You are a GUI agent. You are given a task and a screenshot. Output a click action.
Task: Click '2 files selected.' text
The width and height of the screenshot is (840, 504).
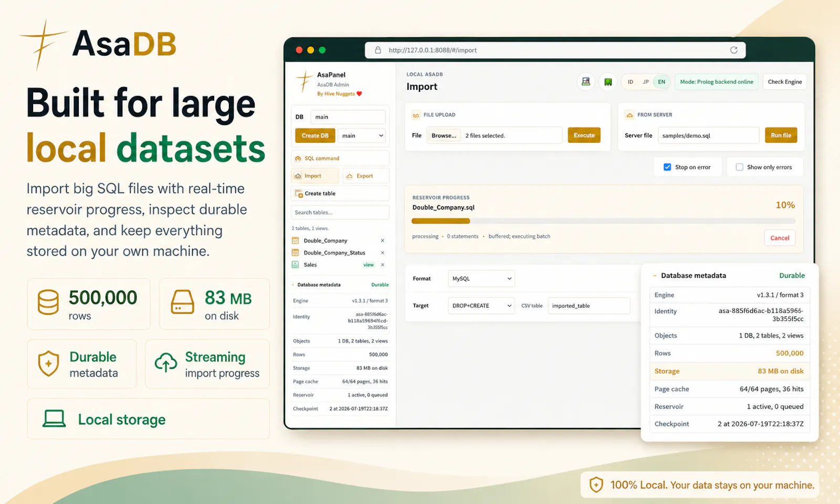[485, 136]
